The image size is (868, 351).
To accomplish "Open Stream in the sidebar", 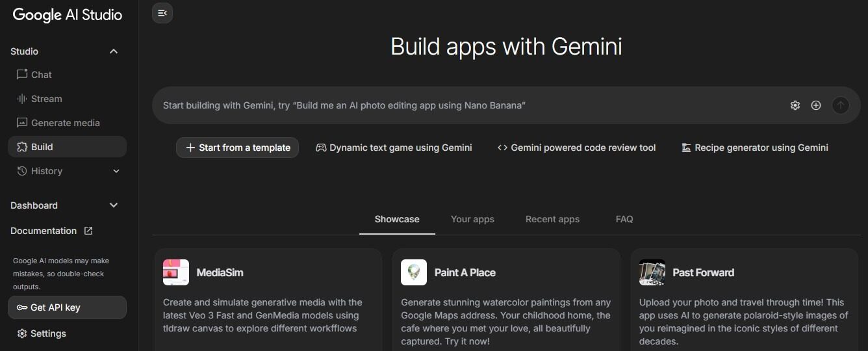I will point(46,99).
